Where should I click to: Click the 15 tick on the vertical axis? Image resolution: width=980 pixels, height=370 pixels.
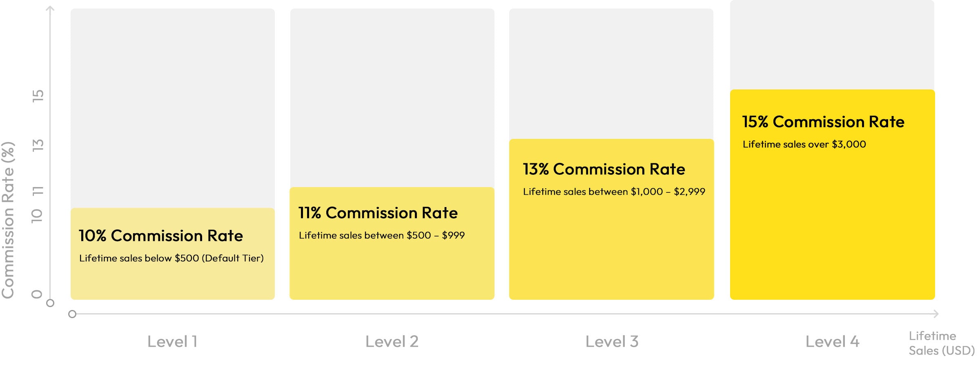point(38,96)
